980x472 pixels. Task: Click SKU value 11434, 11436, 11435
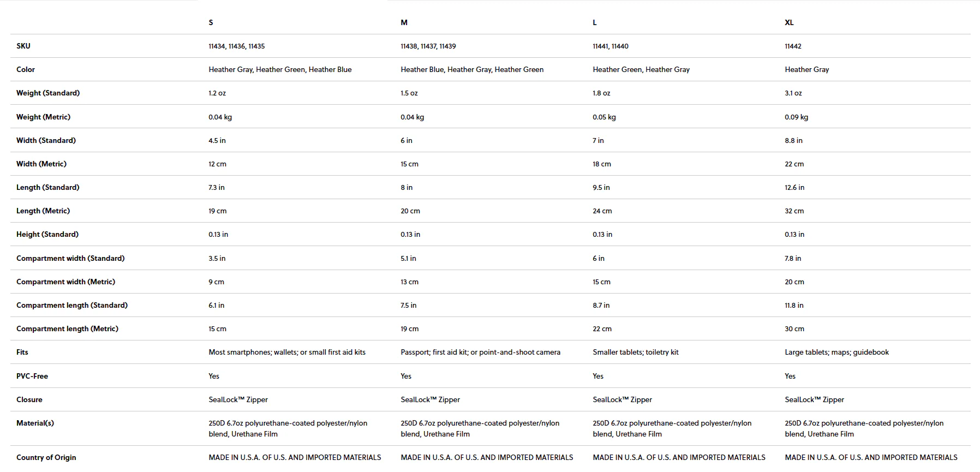tap(236, 46)
